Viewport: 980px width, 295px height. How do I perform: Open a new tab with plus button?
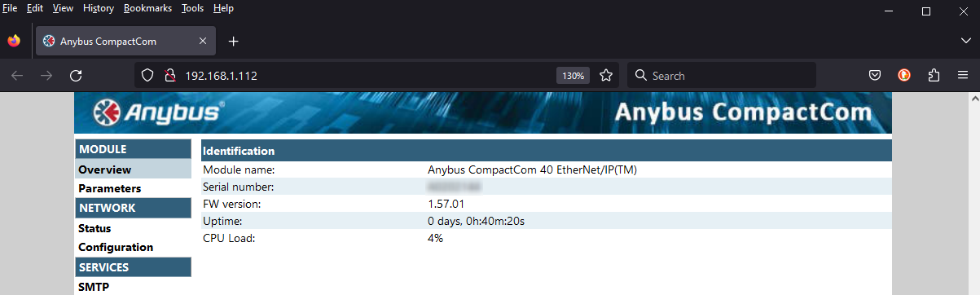click(234, 41)
